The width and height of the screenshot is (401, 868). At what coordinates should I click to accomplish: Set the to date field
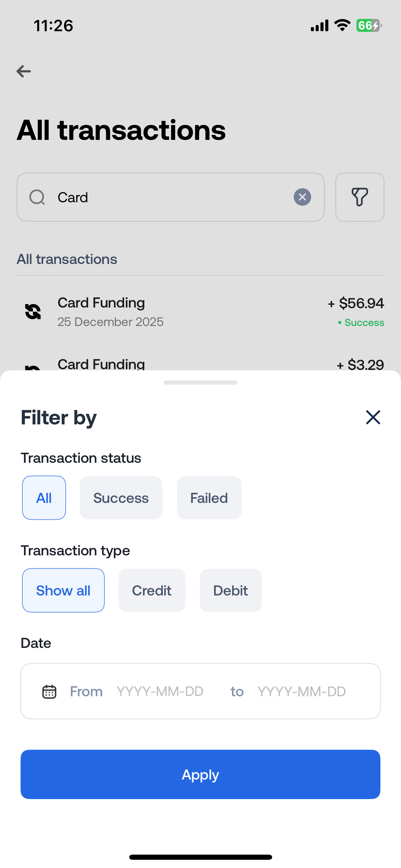point(302,691)
